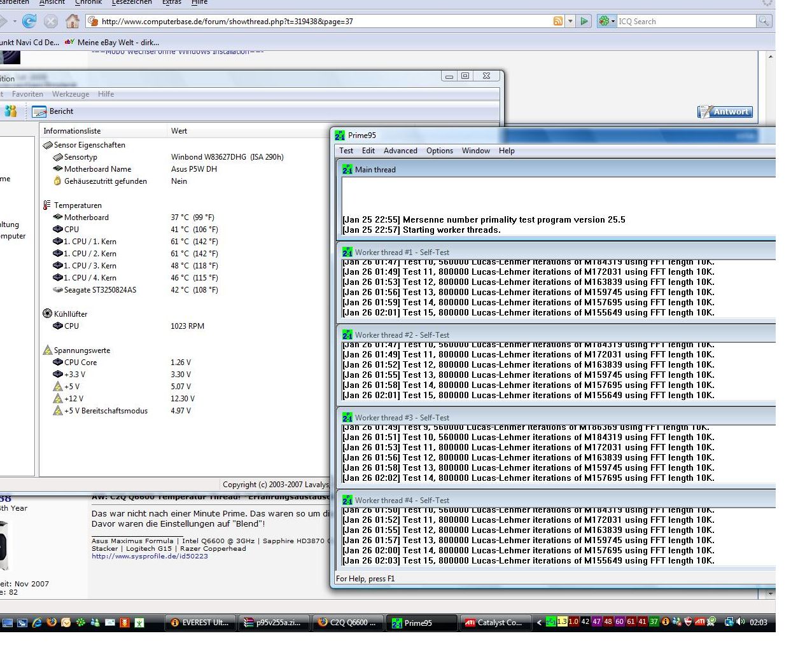812x657 pixels.
Task: Click the Gehäusezutritt gefunden lock icon
Action: coord(57,181)
